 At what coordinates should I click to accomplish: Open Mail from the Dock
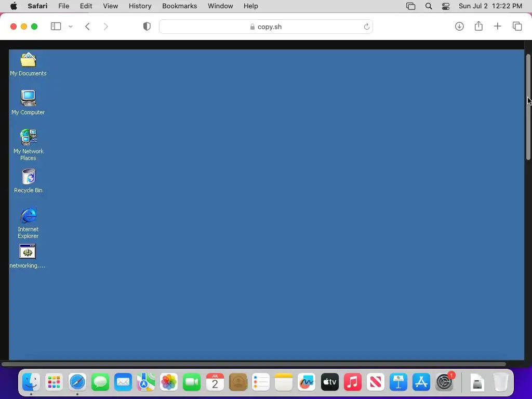[123, 382]
